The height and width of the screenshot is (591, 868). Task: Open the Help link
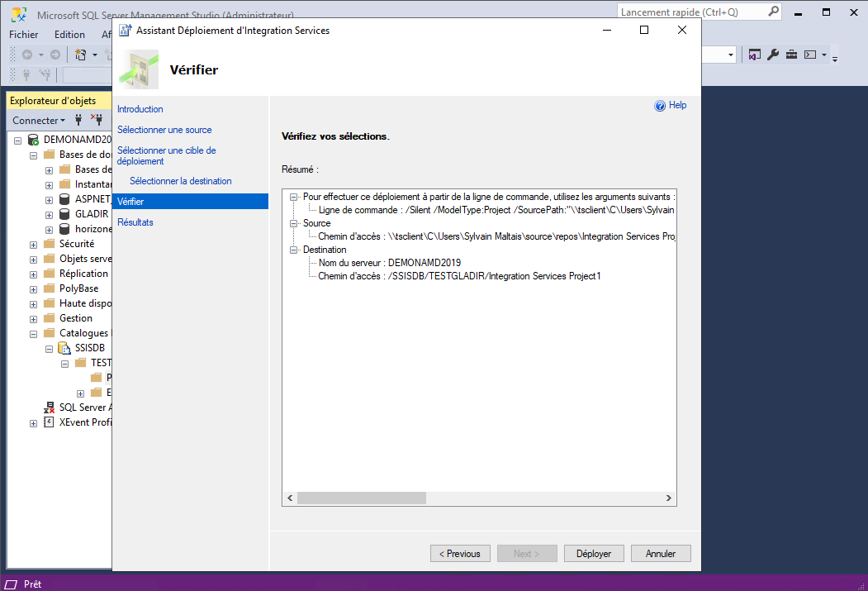677,105
